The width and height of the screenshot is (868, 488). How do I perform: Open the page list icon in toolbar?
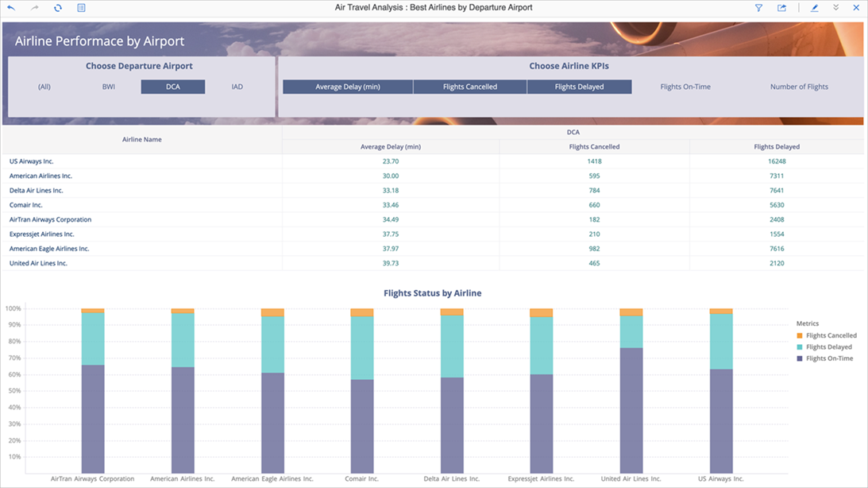(x=82, y=8)
